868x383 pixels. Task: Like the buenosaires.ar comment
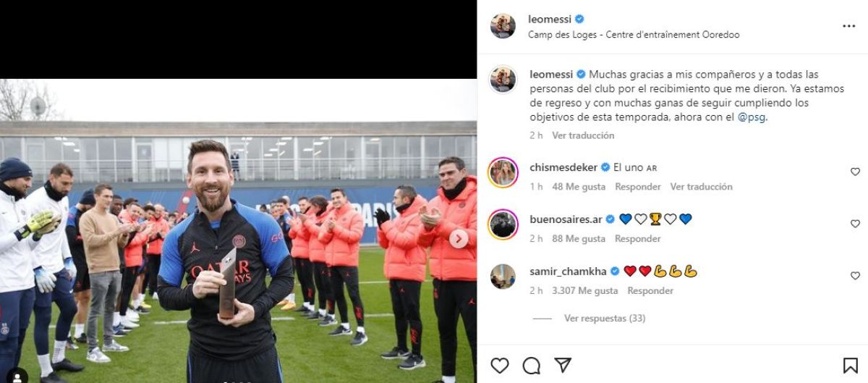coord(855,224)
